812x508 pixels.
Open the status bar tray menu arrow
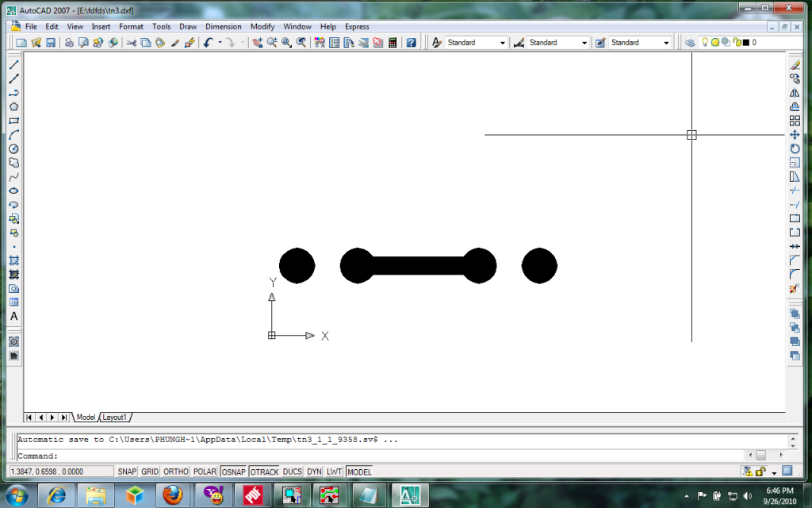point(774,472)
